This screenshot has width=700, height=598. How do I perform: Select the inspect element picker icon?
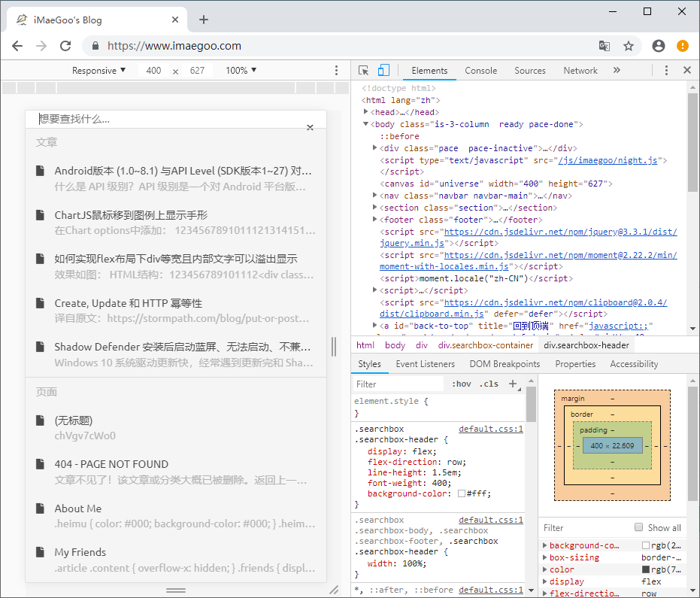(364, 69)
